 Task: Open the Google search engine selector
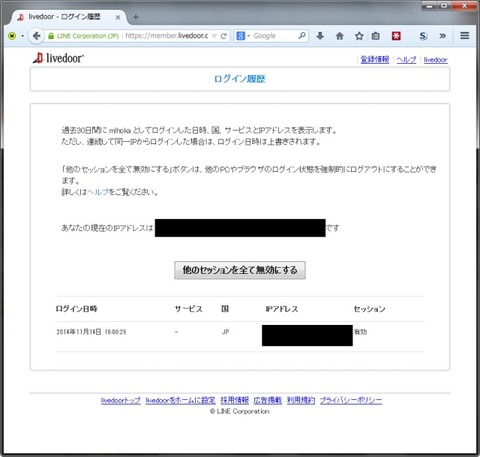point(243,36)
